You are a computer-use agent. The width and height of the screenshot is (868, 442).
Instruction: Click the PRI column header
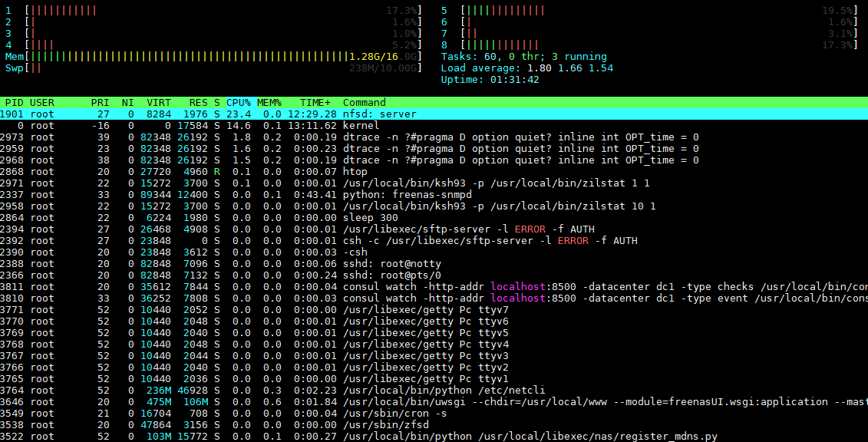(101, 102)
